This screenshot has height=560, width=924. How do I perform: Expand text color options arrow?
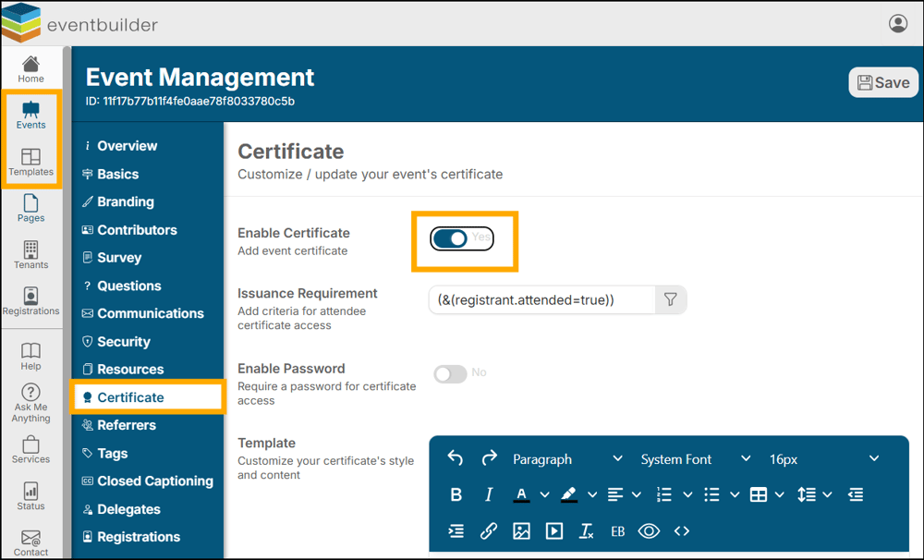click(544, 494)
